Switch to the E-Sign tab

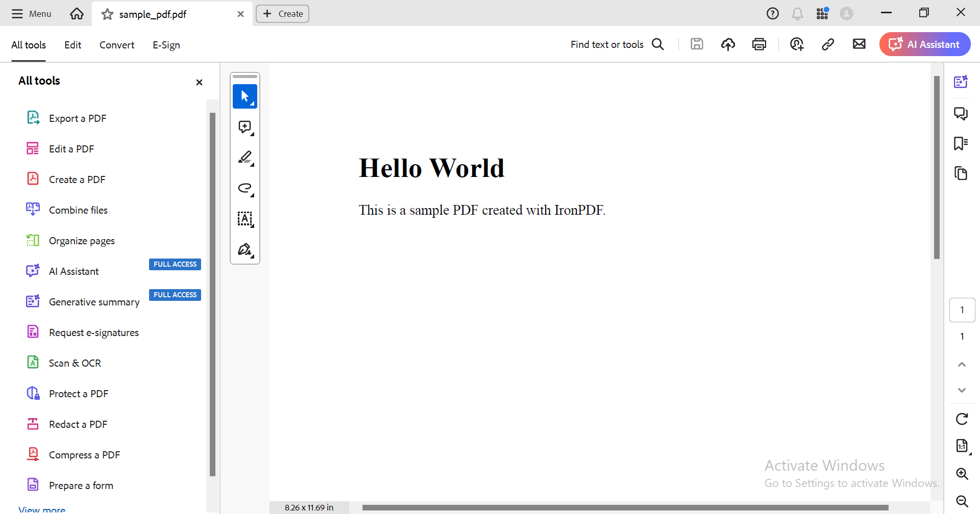pyautogui.click(x=166, y=45)
